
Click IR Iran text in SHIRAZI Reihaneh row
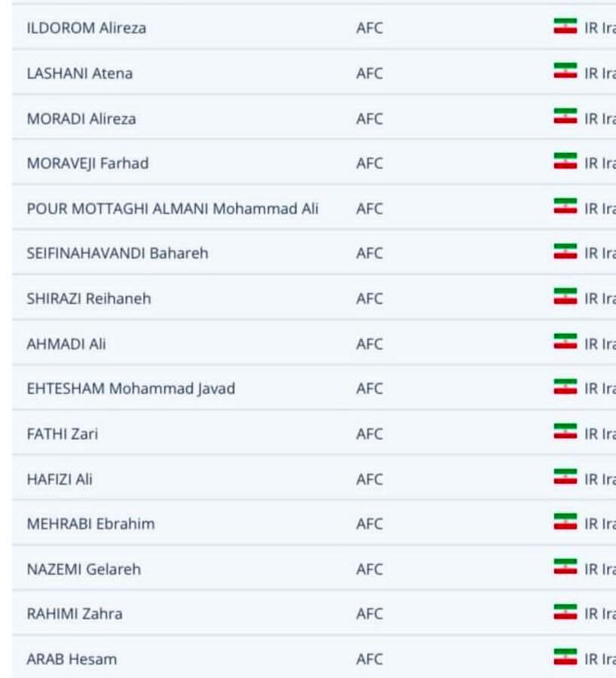click(600, 298)
